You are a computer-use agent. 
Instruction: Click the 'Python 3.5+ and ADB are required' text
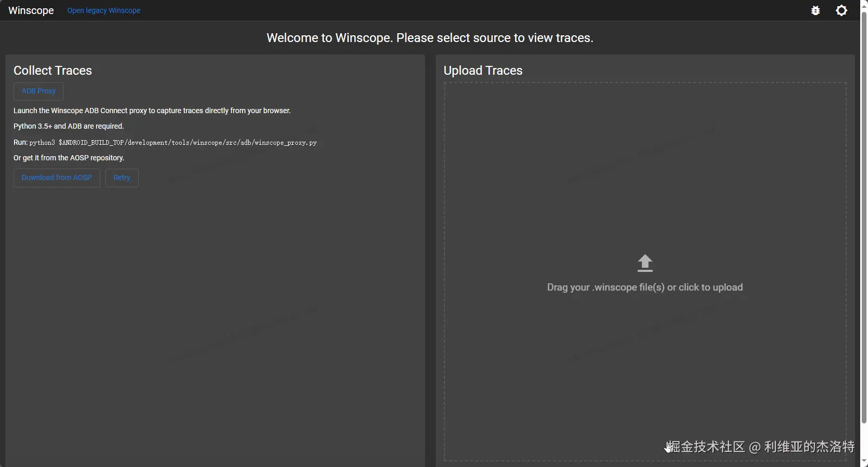coord(69,127)
